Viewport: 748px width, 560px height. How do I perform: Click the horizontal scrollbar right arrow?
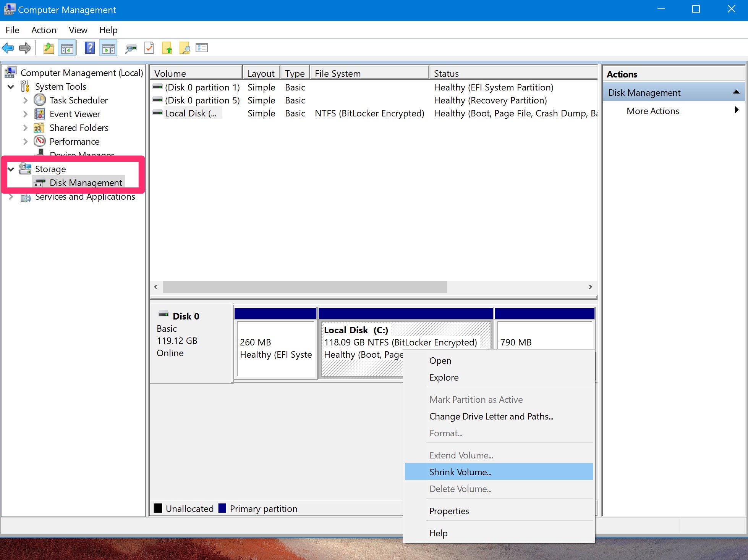click(590, 287)
